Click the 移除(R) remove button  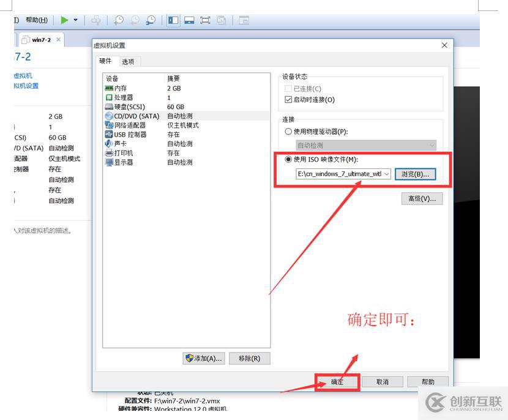click(x=250, y=358)
